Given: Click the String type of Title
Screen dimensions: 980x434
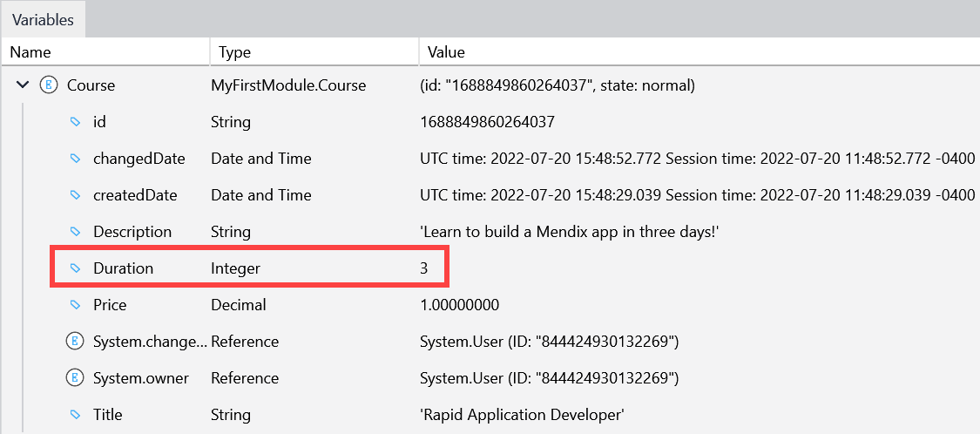Looking at the screenshot, I should click(231, 415).
